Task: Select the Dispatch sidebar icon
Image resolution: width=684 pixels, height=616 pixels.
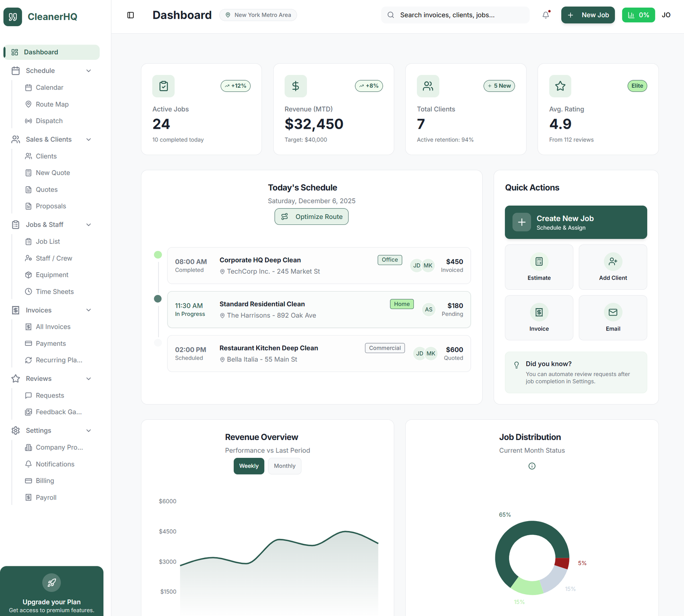Action: [28, 121]
